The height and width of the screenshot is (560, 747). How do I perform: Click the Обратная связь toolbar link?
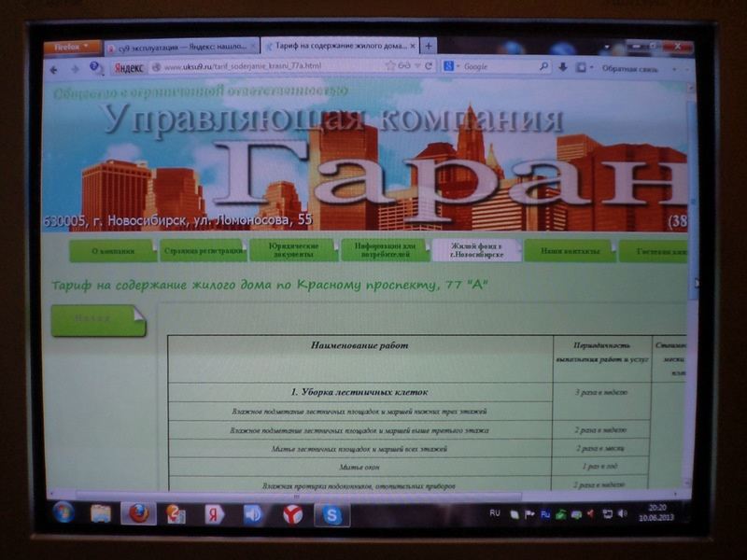[x=629, y=68]
